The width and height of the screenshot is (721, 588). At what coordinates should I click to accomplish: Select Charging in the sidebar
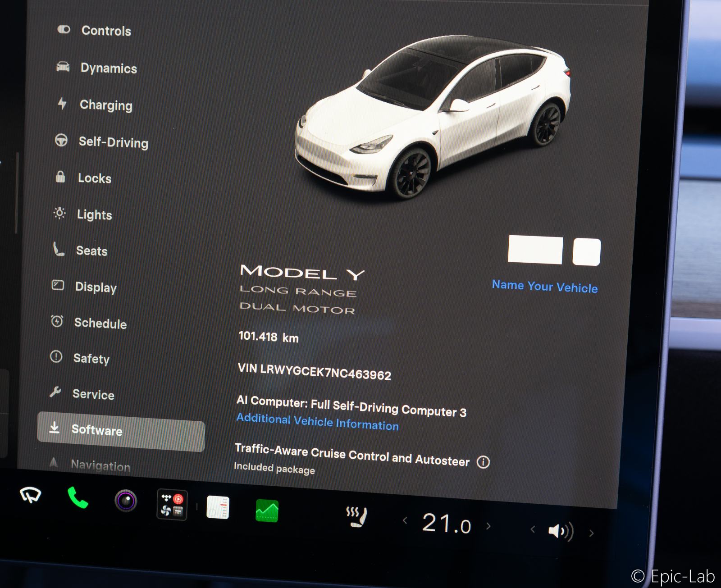tap(106, 105)
